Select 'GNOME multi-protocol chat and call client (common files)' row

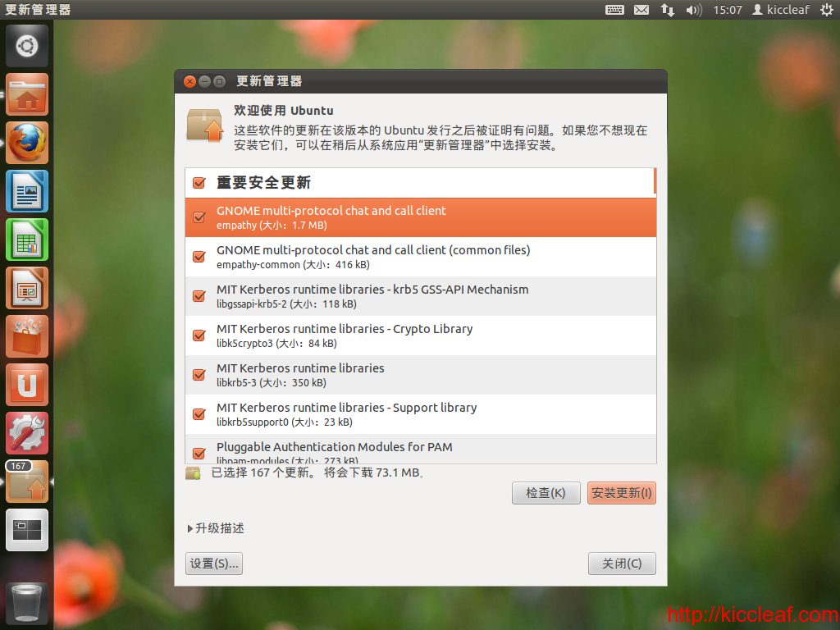421,257
